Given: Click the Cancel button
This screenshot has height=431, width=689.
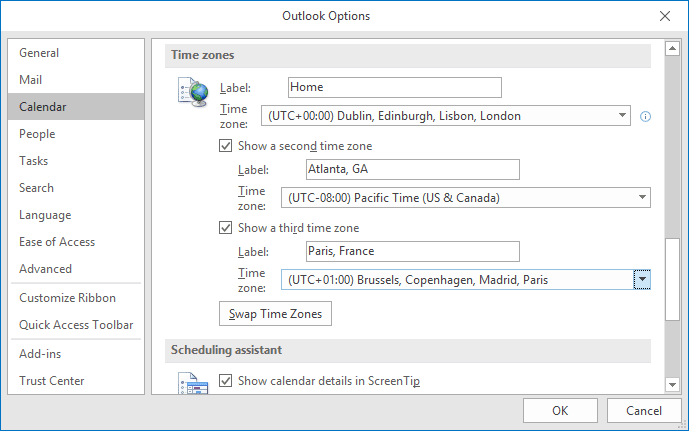Looking at the screenshot, I should [x=644, y=411].
